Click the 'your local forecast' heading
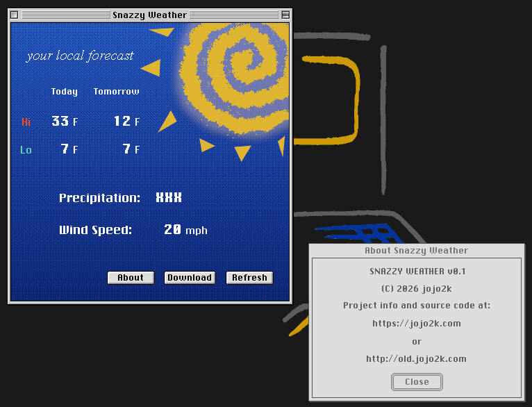The image size is (532, 407). click(80, 56)
